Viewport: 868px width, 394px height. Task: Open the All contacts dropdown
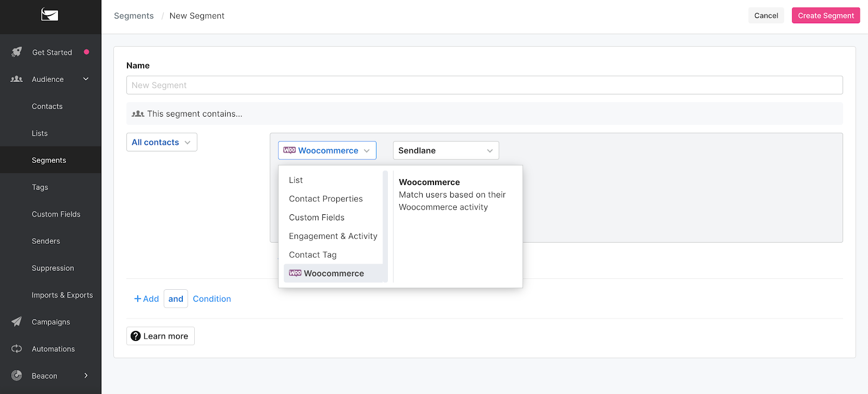click(x=162, y=142)
